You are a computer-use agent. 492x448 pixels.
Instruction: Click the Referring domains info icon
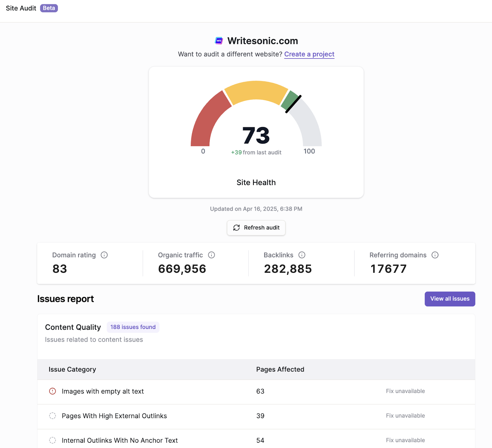[x=435, y=255]
